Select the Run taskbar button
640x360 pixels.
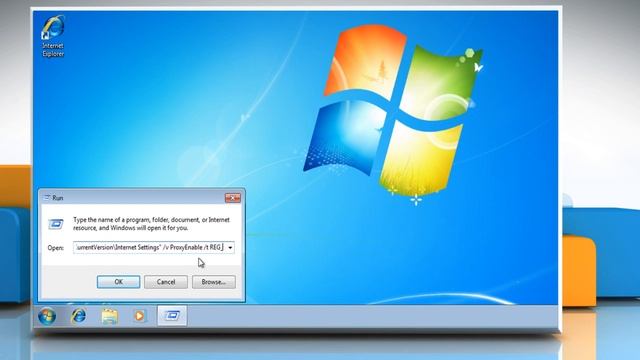click(172, 316)
